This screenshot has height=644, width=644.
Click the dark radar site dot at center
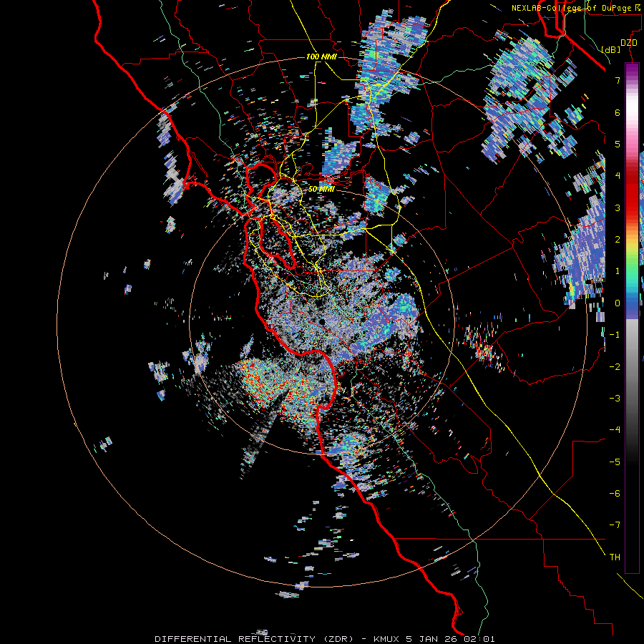click(322, 321)
